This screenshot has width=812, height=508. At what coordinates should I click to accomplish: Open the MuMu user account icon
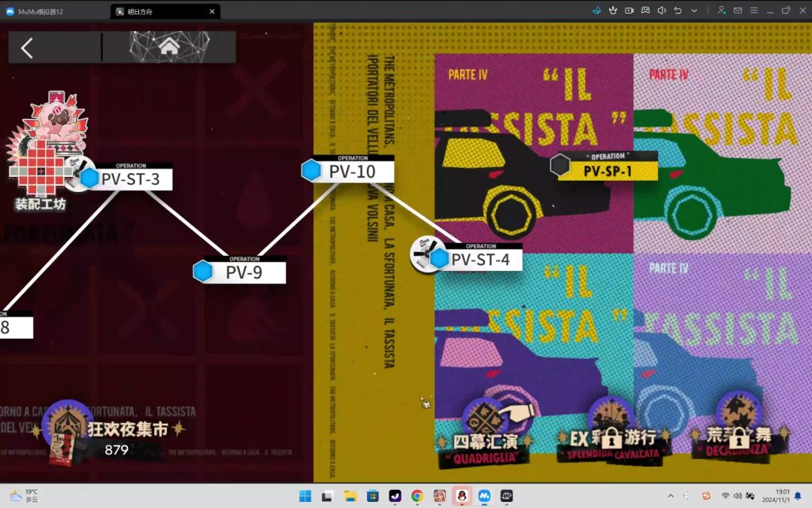pos(721,11)
